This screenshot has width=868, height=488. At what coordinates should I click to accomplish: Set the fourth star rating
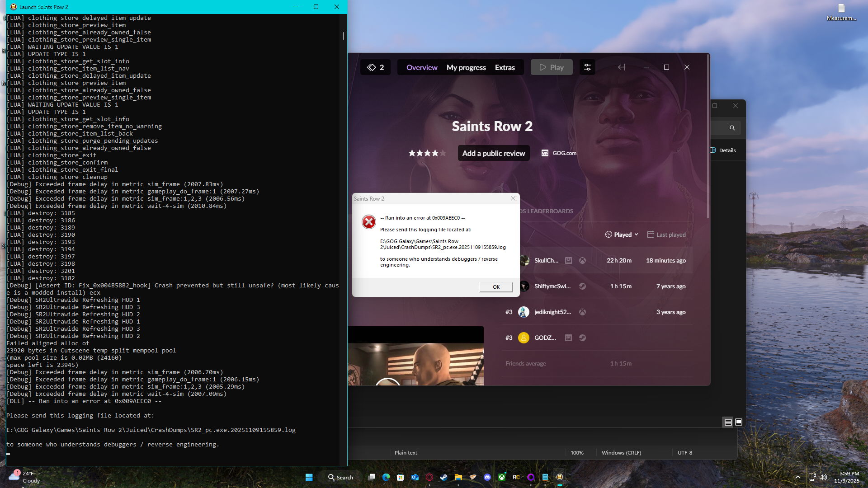435,153
